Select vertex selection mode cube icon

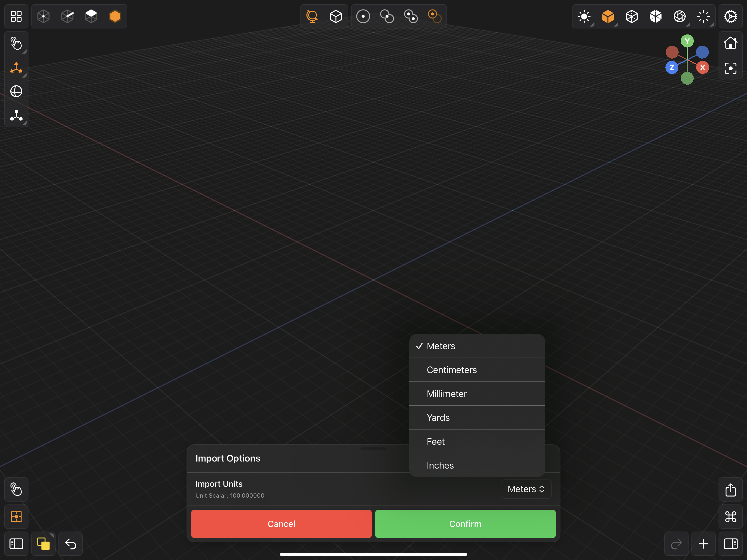(43, 16)
